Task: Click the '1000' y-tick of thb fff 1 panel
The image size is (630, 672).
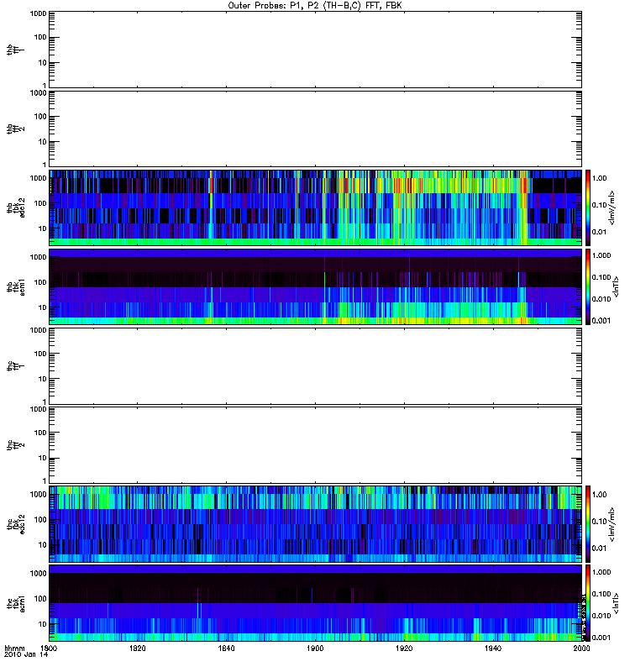Action: pos(38,13)
